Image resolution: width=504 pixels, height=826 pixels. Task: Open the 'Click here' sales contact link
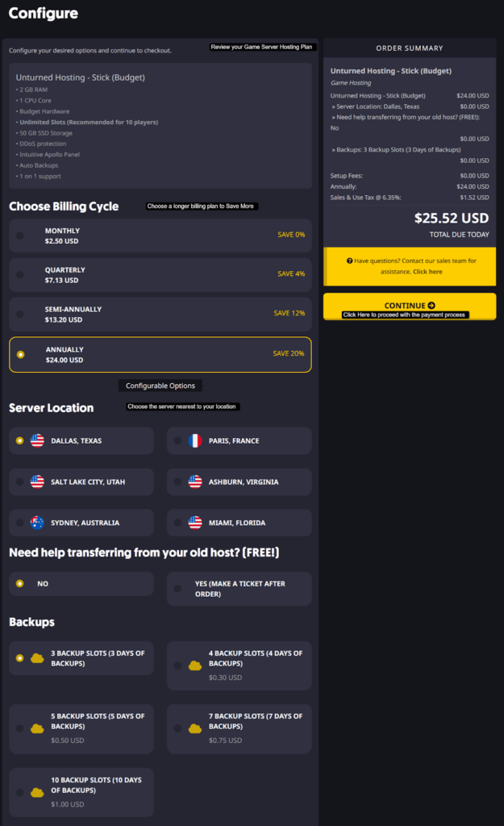pos(427,272)
